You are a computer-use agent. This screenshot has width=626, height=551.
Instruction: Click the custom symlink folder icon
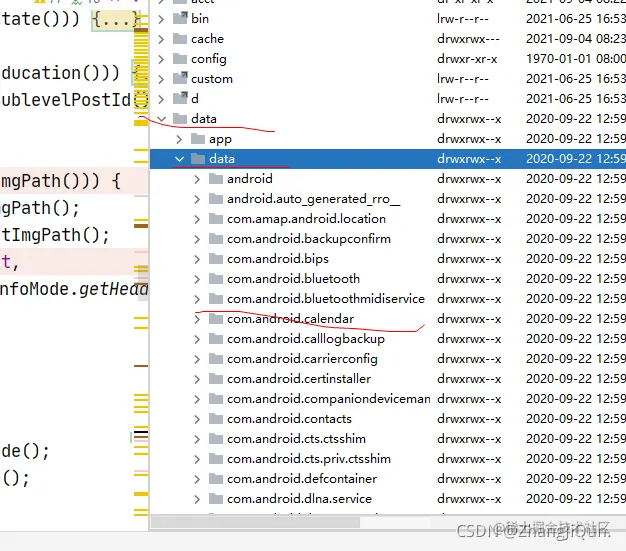click(180, 78)
